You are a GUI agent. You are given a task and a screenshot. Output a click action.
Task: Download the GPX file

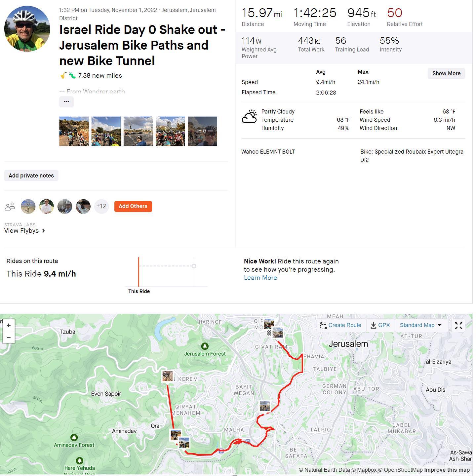point(380,325)
